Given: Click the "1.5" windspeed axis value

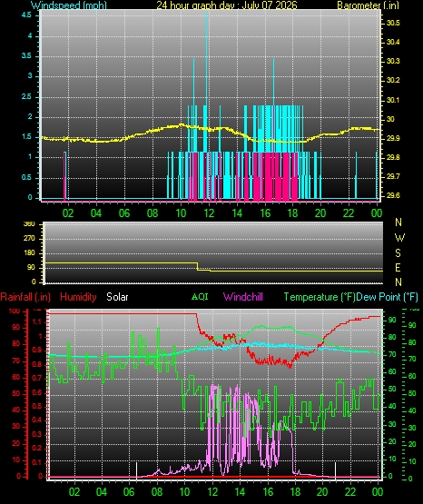Looking at the screenshot, I should [x=26, y=137].
